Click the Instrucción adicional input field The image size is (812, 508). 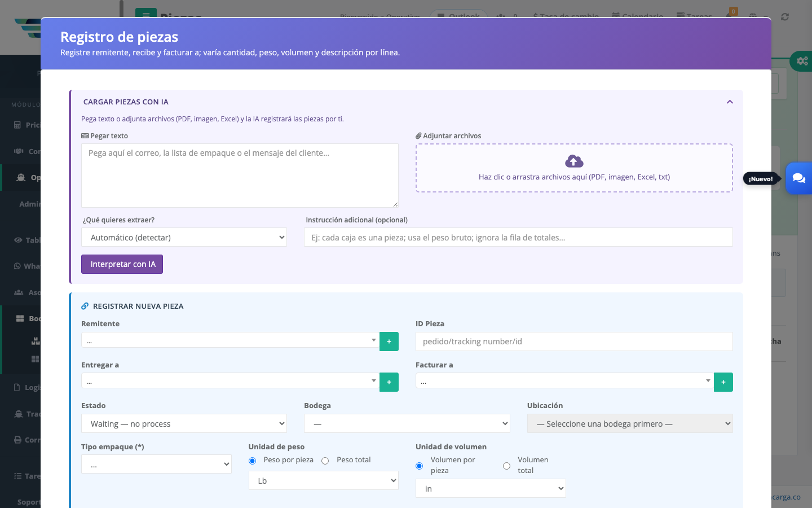pyautogui.click(x=518, y=237)
